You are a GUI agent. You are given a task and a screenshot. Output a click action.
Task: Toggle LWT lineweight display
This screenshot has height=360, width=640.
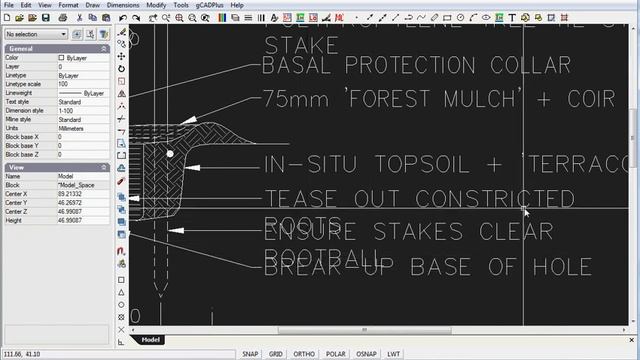[x=393, y=354]
